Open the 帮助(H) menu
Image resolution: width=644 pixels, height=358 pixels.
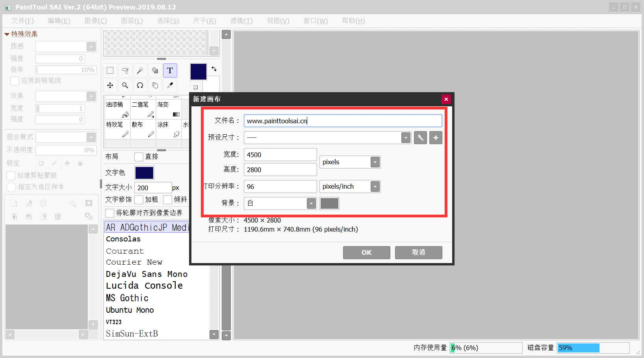(x=353, y=21)
